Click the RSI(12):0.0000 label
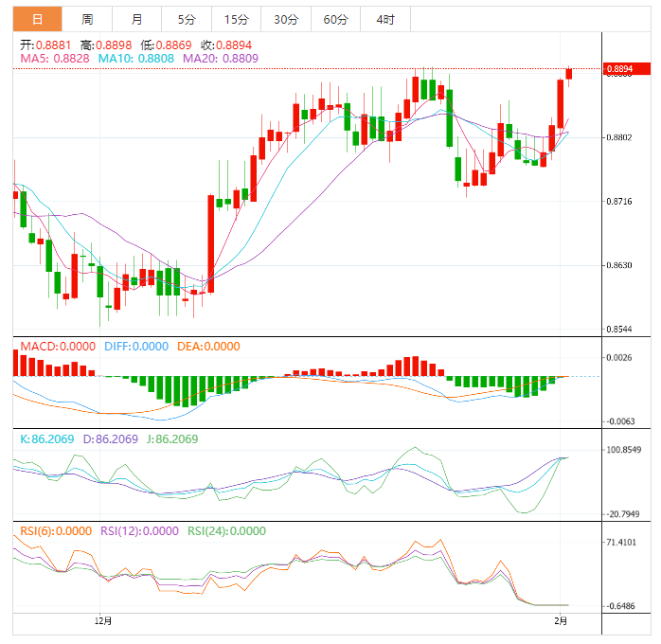Image resolution: width=661 pixels, height=644 pixels. (x=139, y=531)
